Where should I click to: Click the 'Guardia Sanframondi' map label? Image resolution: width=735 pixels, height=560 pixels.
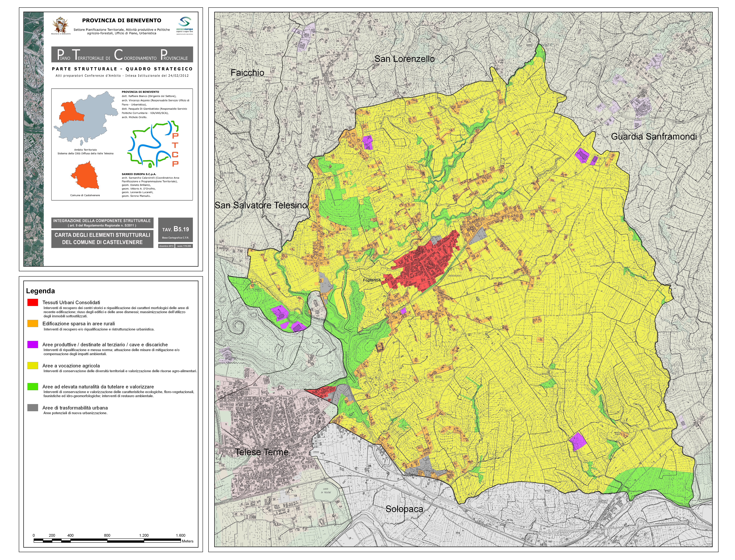tap(654, 136)
